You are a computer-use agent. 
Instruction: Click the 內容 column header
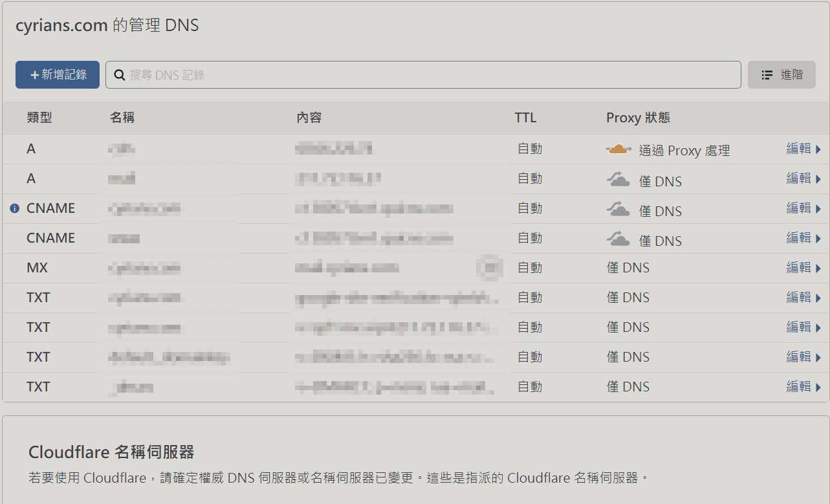309,118
